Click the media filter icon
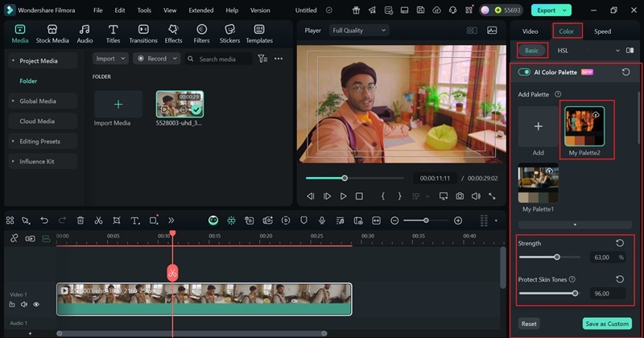 pyautogui.click(x=262, y=59)
